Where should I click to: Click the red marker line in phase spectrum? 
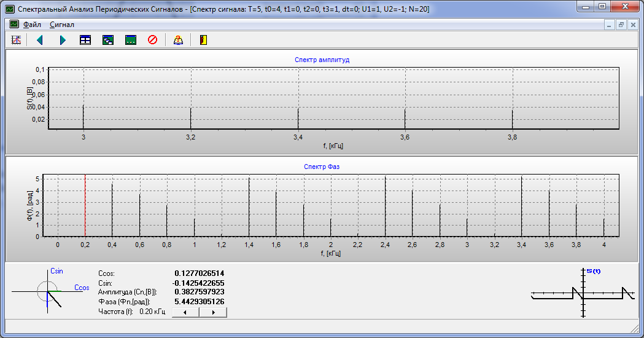click(85, 205)
